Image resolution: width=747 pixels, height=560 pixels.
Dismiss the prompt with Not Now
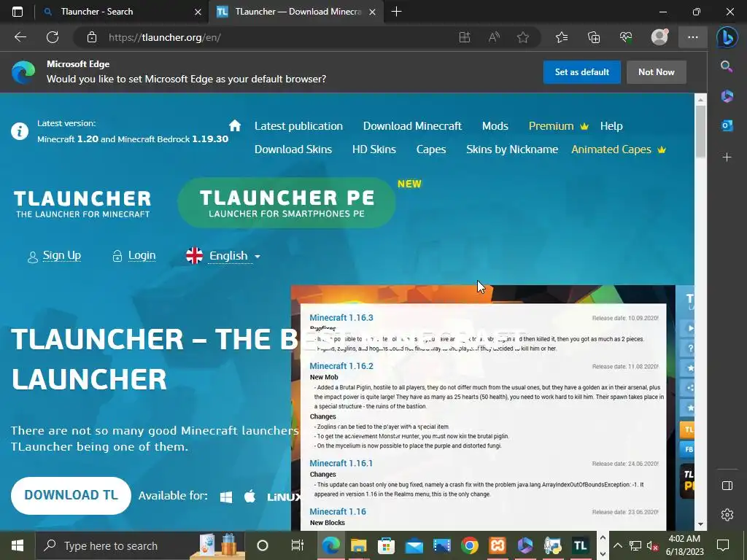[656, 72]
